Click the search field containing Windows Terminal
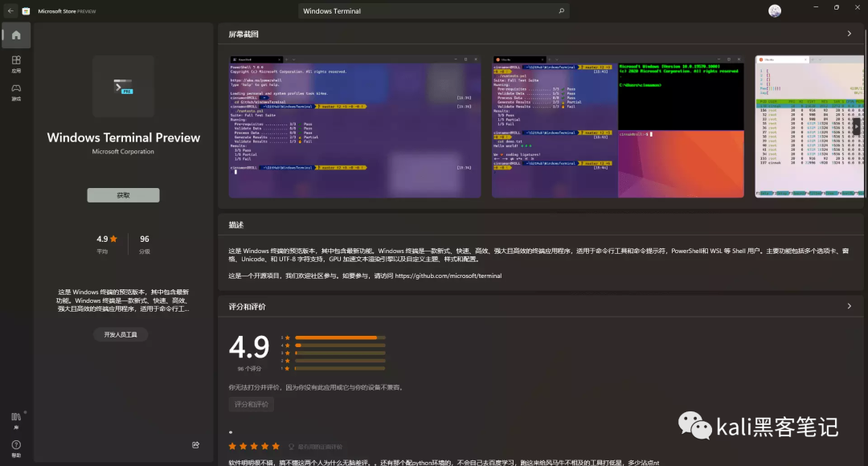Viewport: 868px width, 466px height. (433, 10)
